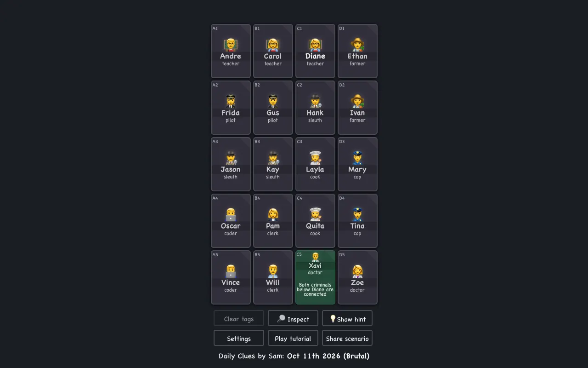Click Diane's teacher avatar icon
Image resolution: width=588 pixels, height=368 pixels.
[315, 45]
